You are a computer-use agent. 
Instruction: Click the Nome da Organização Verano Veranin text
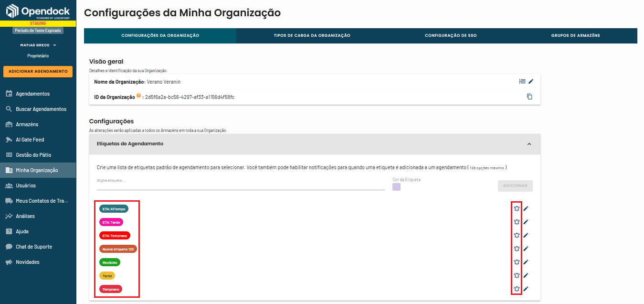(137, 82)
